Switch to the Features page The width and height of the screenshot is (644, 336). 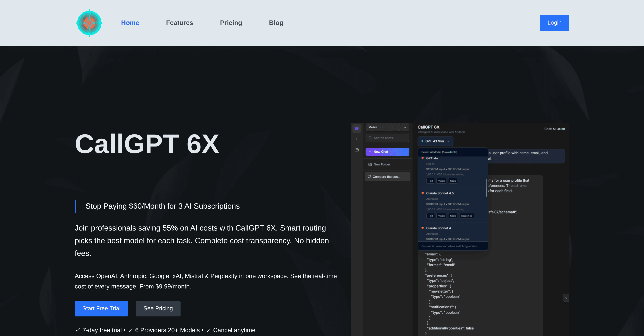click(x=179, y=22)
